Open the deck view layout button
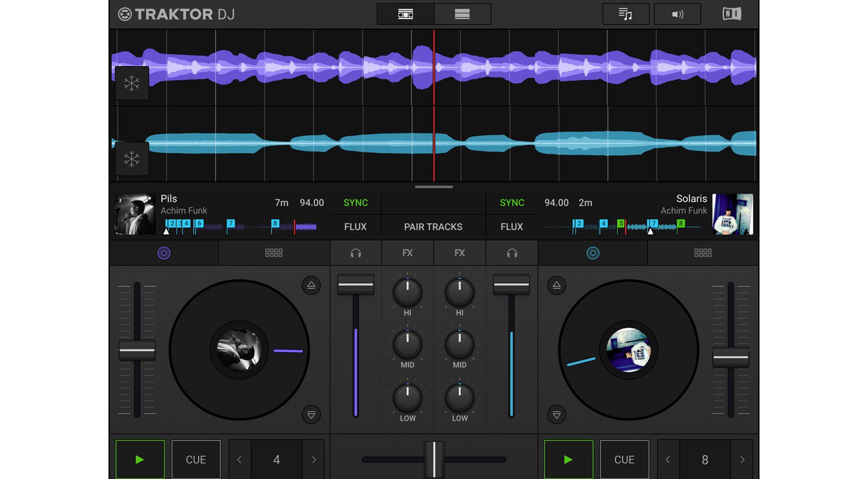 point(406,14)
